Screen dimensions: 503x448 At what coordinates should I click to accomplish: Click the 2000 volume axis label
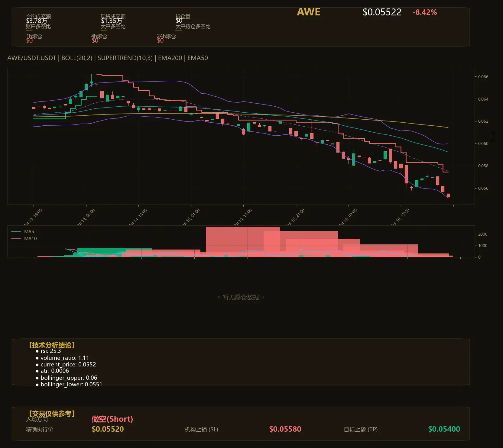483,234
